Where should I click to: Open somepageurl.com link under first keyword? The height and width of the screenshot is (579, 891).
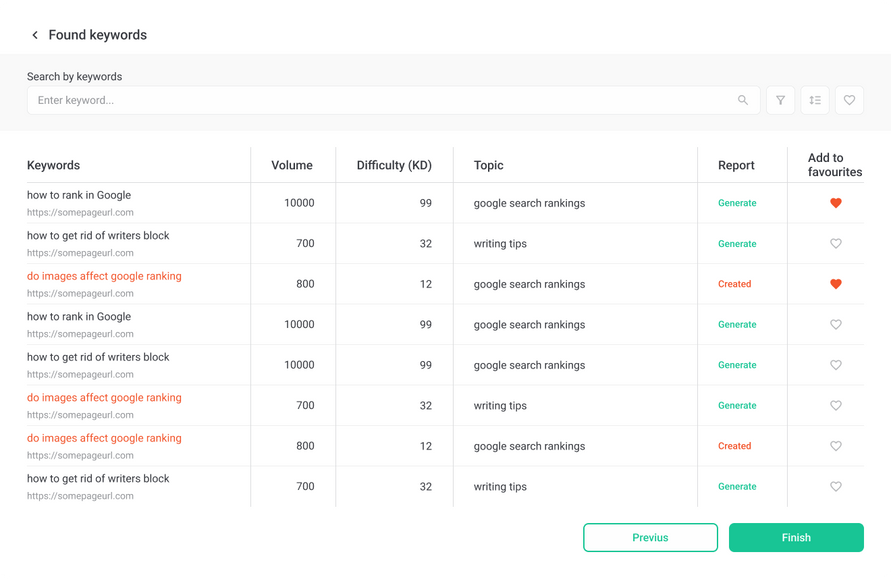click(79, 211)
